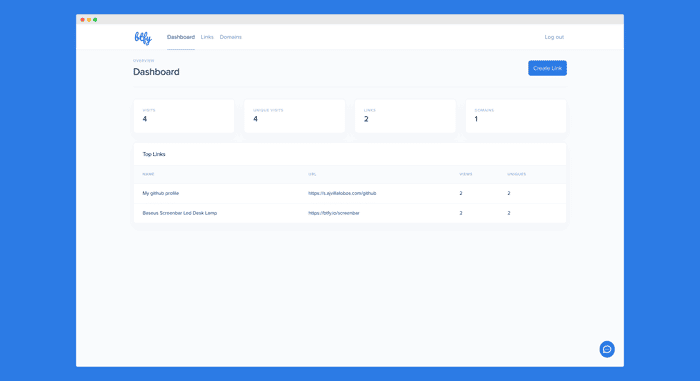Click the Name column header
The width and height of the screenshot is (700, 381).
[x=148, y=174]
